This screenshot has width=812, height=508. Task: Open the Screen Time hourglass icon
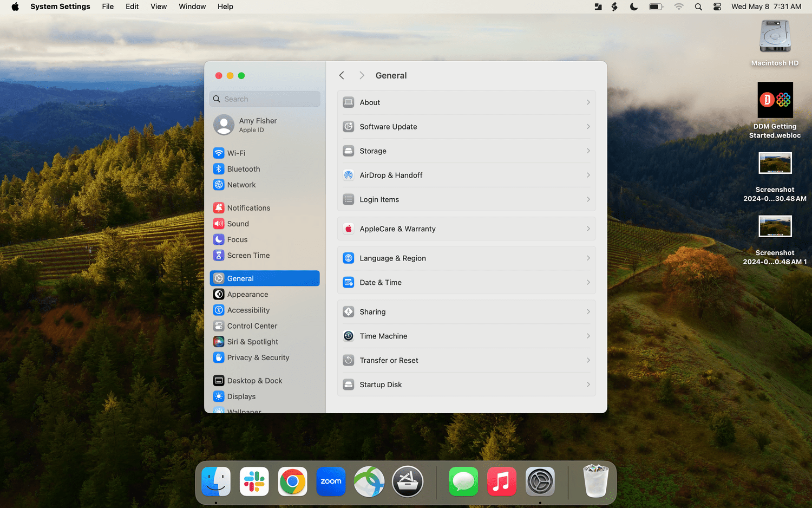tap(219, 256)
